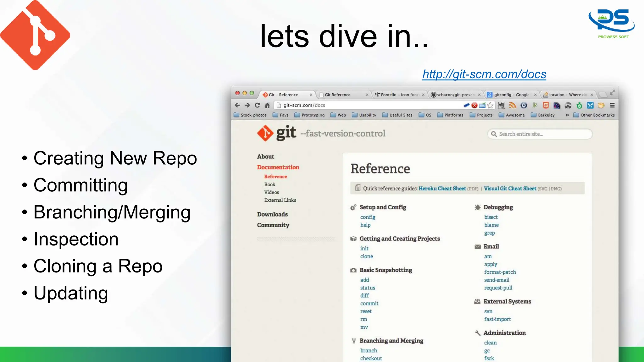Click the green JS extension icon
The height and width of the screenshot is (362, 644).
coord(535,105)
